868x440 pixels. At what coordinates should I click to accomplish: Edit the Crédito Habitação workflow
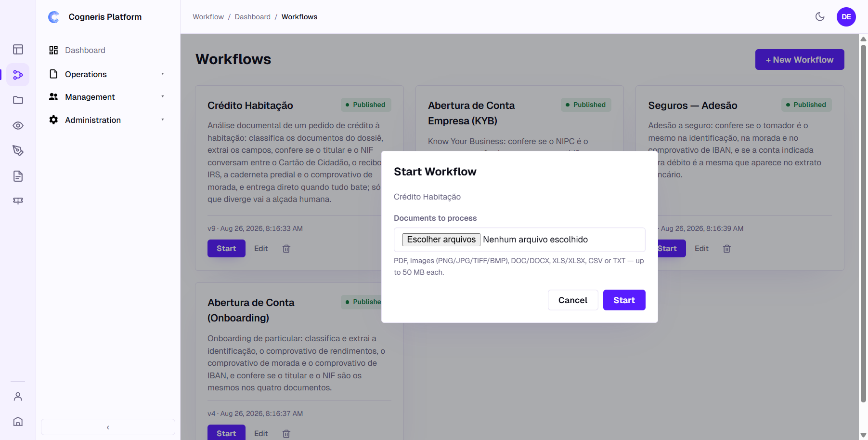pos(261,249)
